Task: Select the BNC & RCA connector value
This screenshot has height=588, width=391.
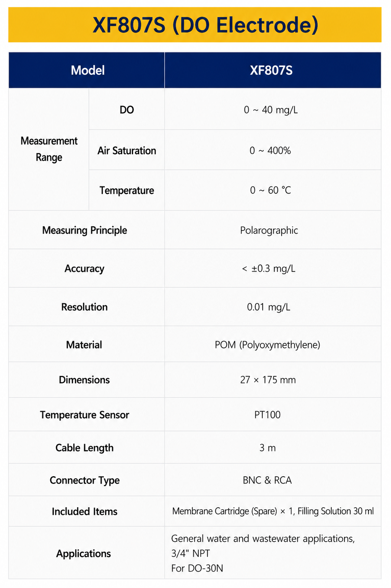Action: [x=267, y=480]
